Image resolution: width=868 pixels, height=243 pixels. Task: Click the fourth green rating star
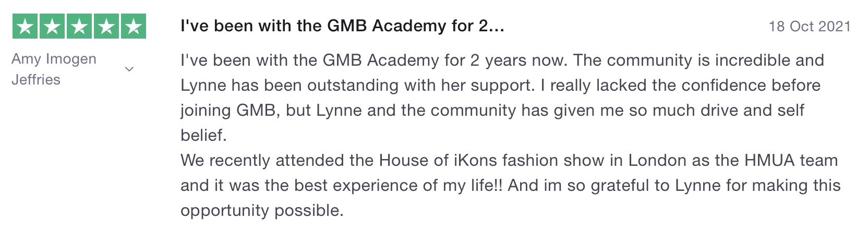[x=106, y=26]
